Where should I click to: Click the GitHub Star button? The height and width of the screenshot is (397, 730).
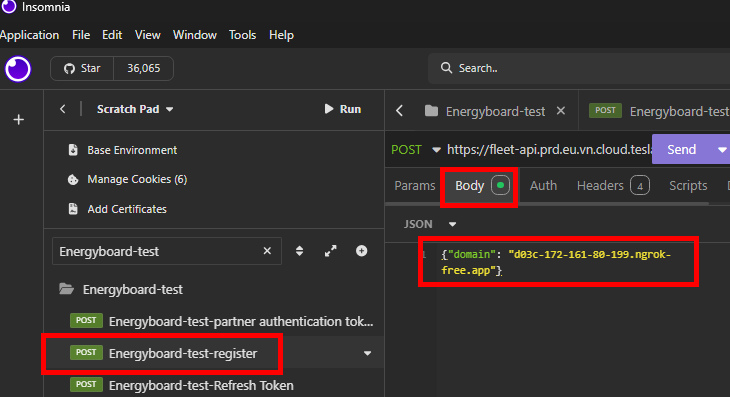(82, 68)
